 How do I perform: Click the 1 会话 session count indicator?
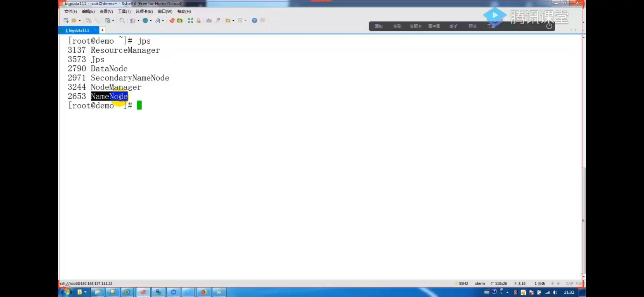click(x=540, y=284)
